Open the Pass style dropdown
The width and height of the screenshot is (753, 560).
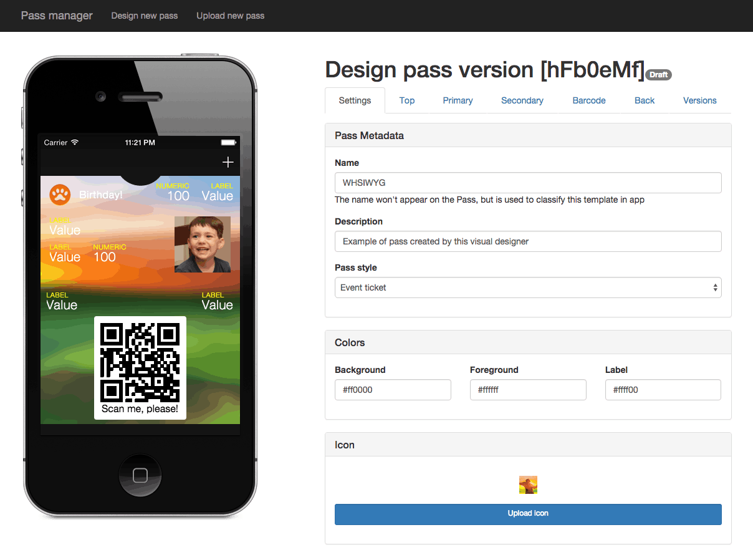click(528, 287)
